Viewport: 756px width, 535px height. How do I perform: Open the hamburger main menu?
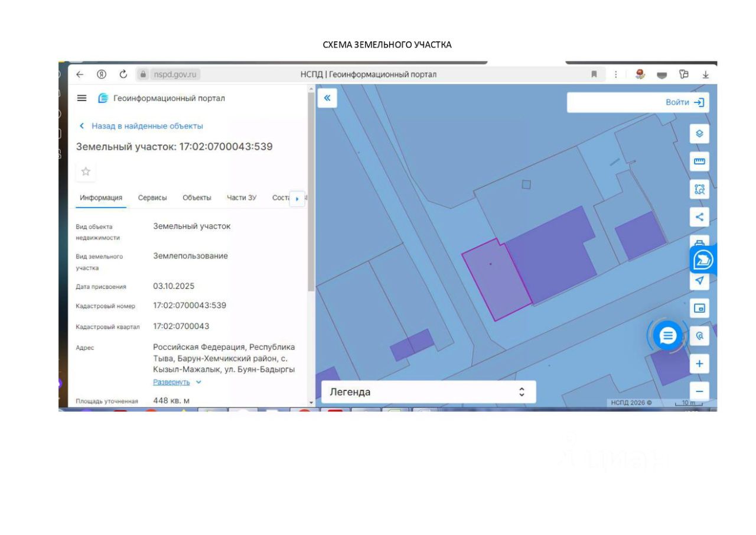coord(82,98)
